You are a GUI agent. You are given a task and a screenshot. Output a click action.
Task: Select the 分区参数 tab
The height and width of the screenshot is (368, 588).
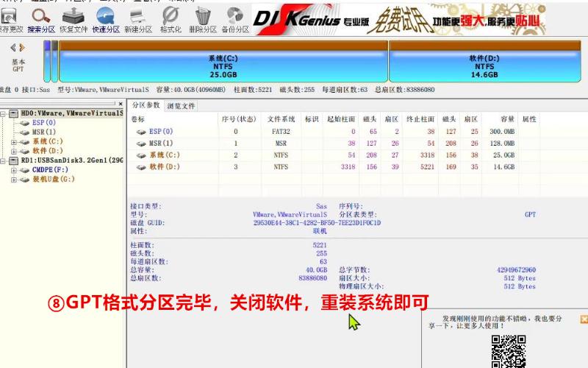click(146, 106)
